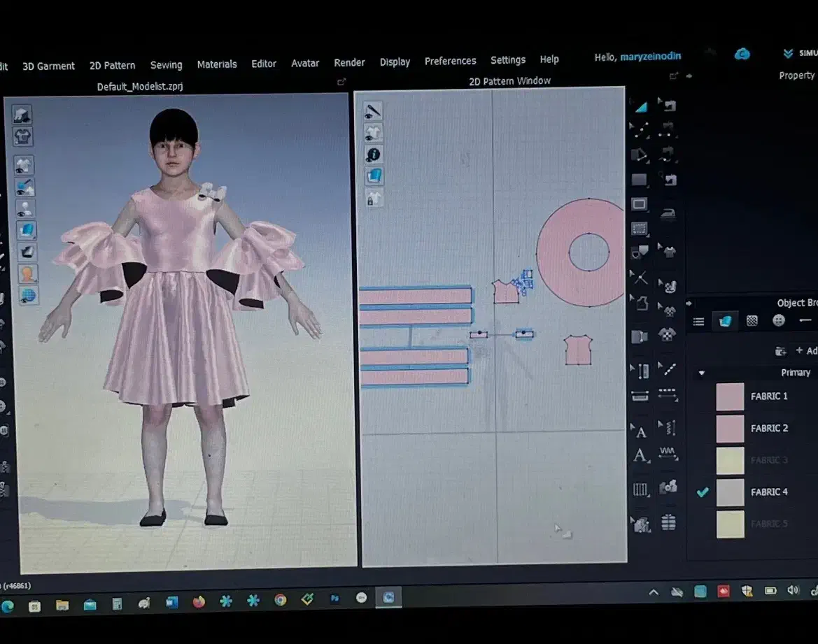Collapse the Primary fabric group arrow
This screenshot has height=644, width=818.
[x=701, y=373]
